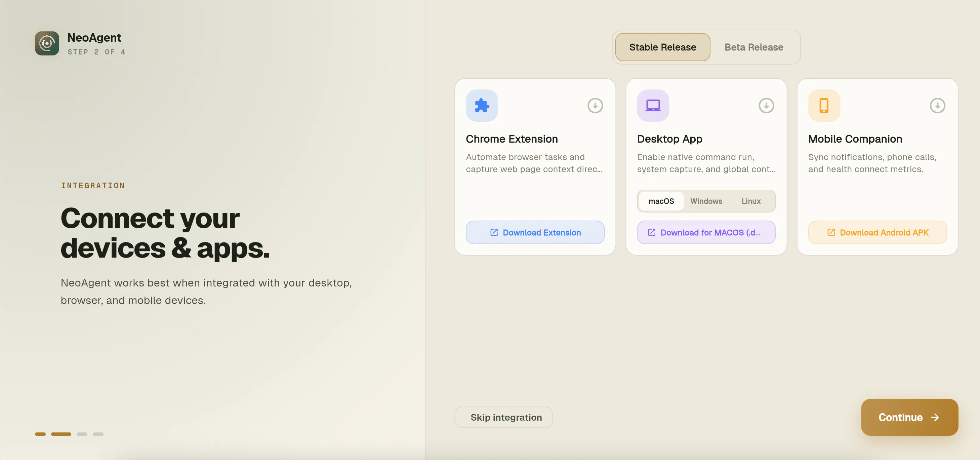Click the second (active) progress step indicator

point(61,434)
